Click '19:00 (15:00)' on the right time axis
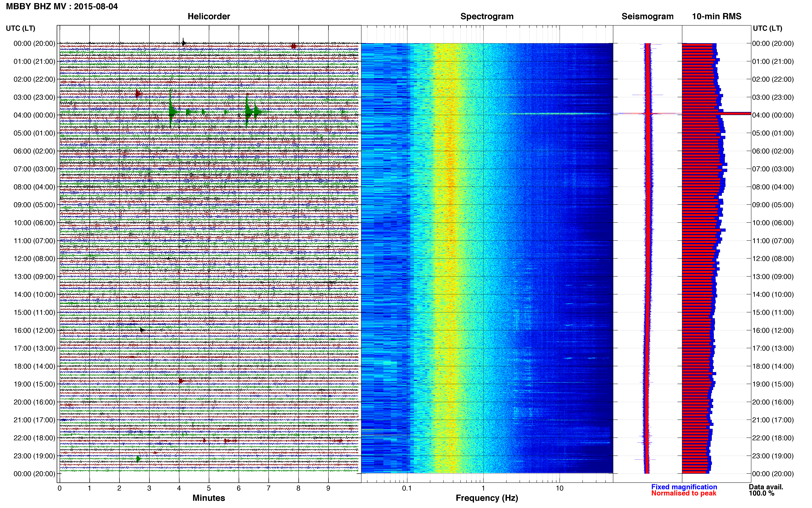The width and height of the screenshot is (812, 508). coord(773,384)
